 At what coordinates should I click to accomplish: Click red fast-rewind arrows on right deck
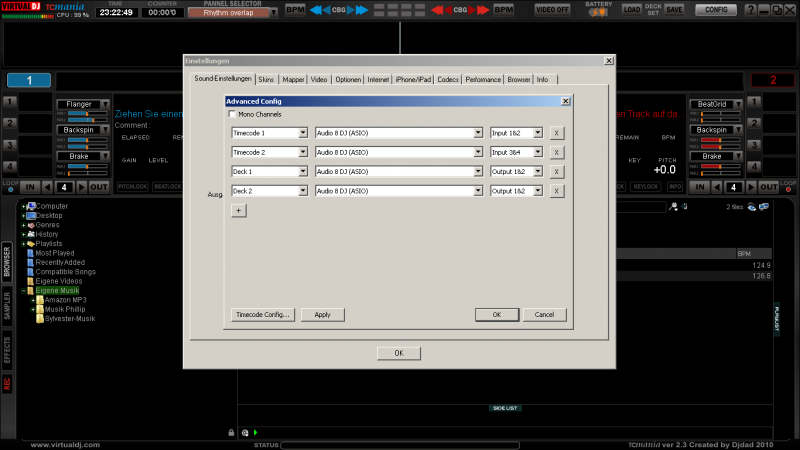437,10
